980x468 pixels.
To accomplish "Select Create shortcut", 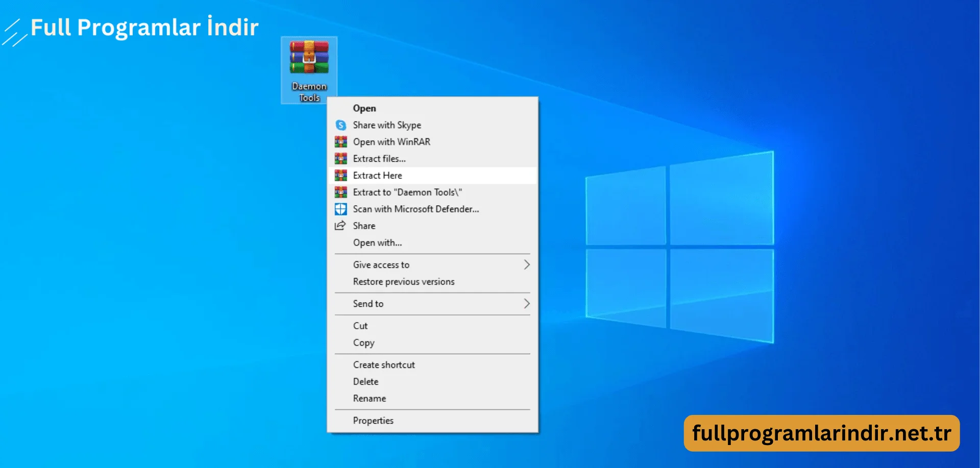I will point(432,365).
